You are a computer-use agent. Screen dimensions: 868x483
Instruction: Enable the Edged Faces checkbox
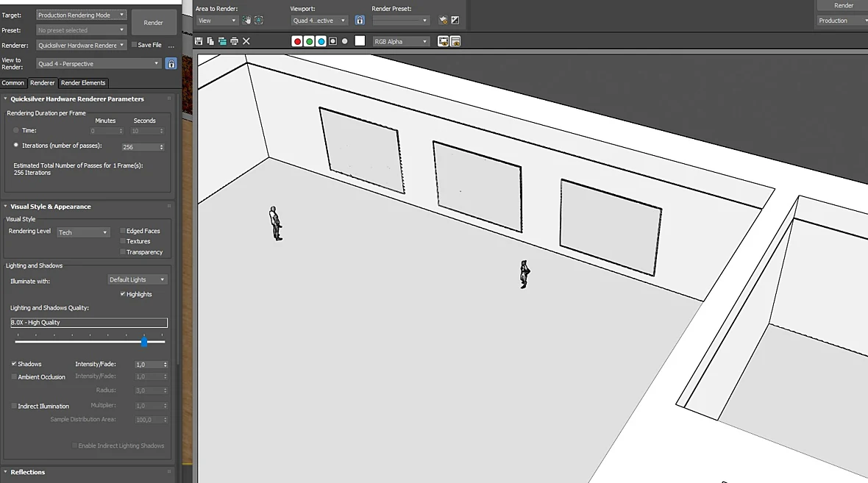(x=123, y=231)
